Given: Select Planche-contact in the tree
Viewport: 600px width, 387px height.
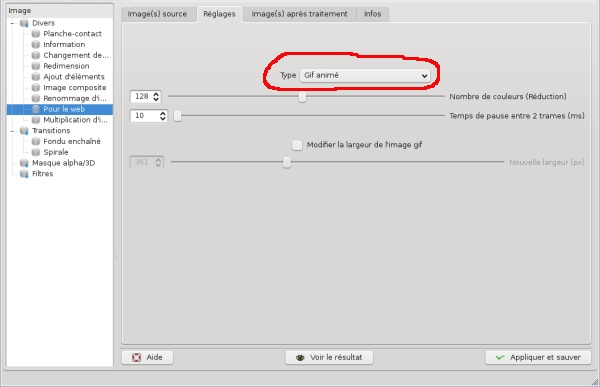Looking at the screenshot, I should click(72, 34).
